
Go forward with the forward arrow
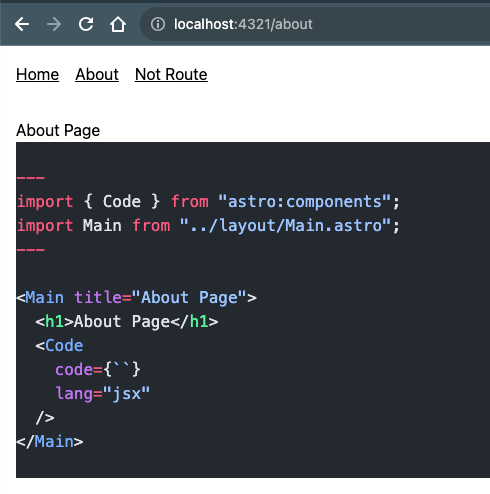tap(54, 24)
